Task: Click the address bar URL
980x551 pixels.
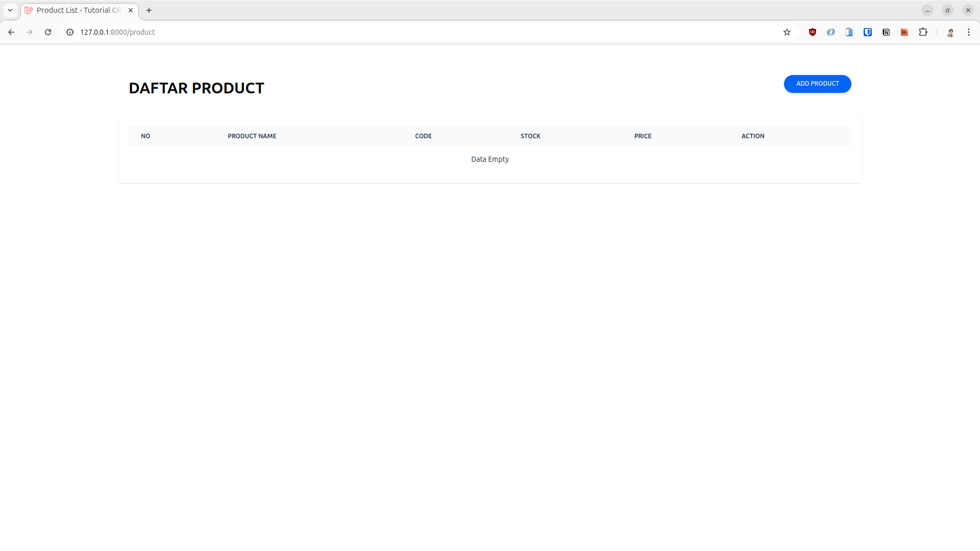Action: 117,32
